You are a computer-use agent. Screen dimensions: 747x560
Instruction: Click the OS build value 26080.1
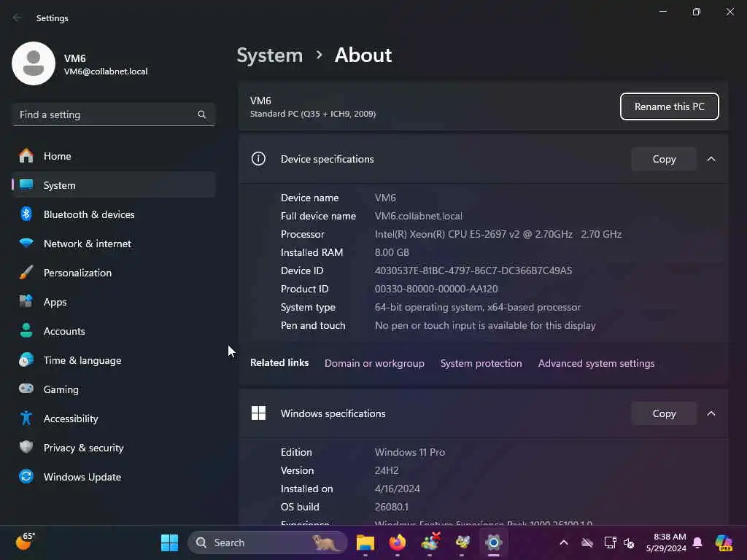pos(392,507)
